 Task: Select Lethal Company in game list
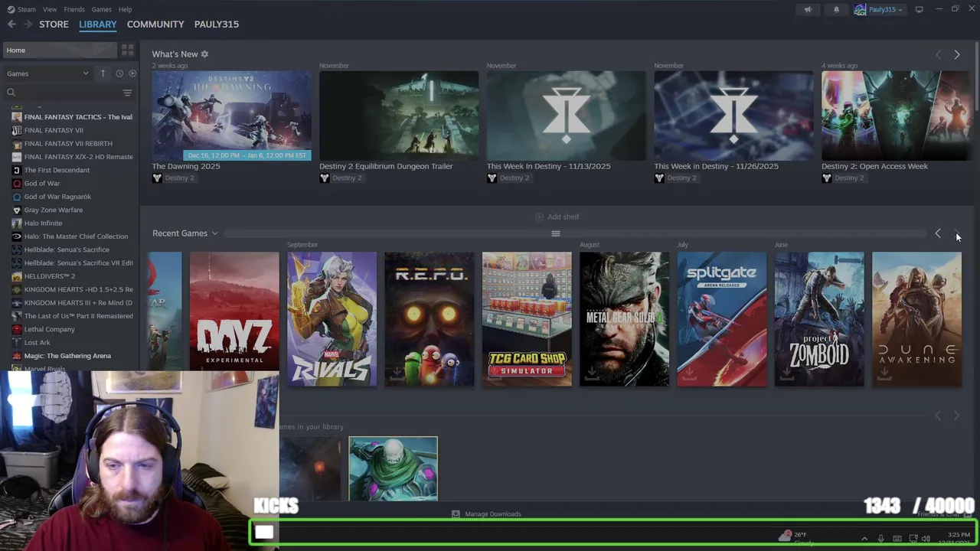point(50,330)
